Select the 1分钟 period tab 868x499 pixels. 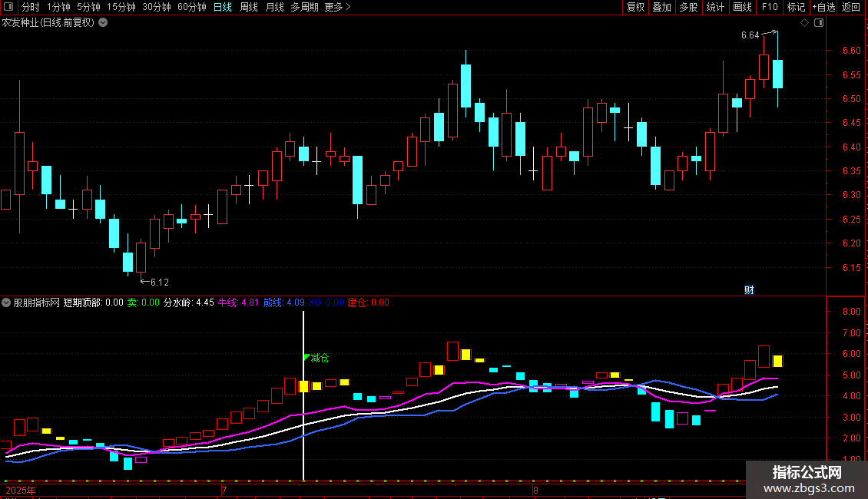tap(58, 7)
